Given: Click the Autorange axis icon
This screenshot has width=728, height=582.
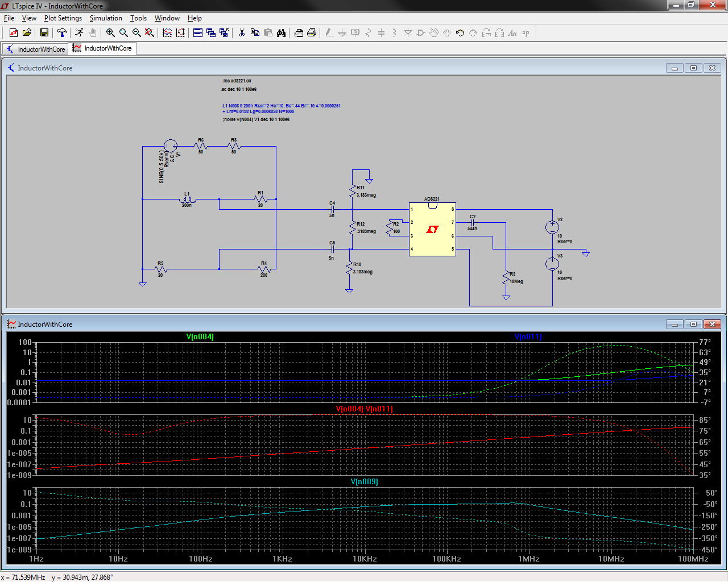Looking at the screenshot, I should 180,33.
